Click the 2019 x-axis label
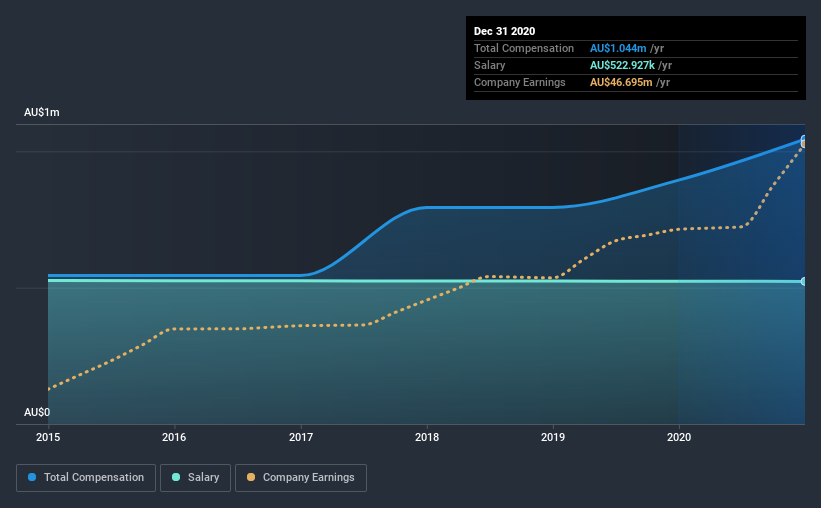This screenshot has width=821, height=508. click(553, 437)
